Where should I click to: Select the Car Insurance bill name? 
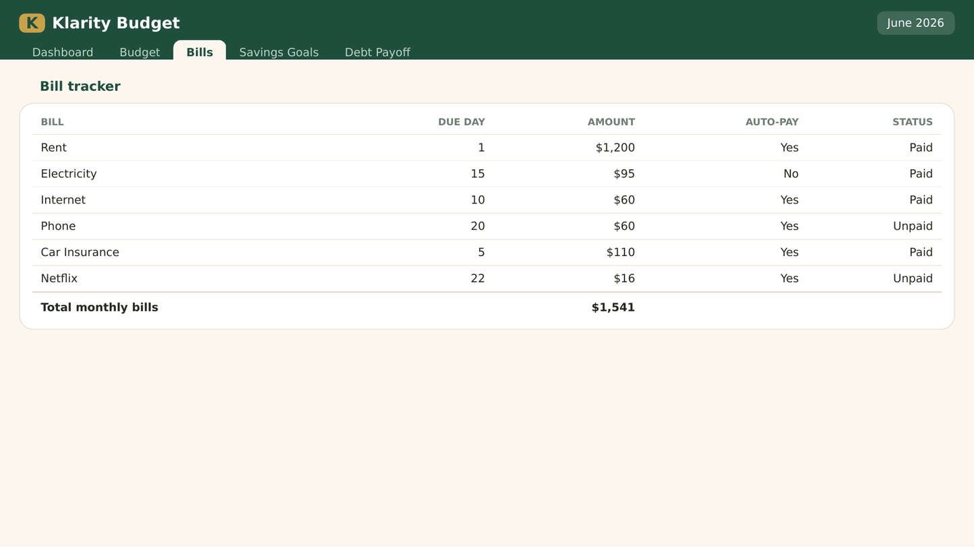(80, 252)
